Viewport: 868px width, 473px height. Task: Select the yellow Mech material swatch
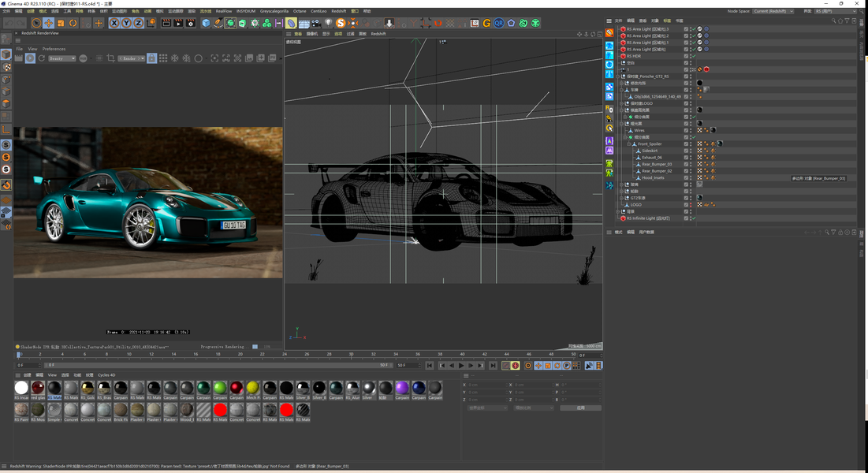coord(252,388)
